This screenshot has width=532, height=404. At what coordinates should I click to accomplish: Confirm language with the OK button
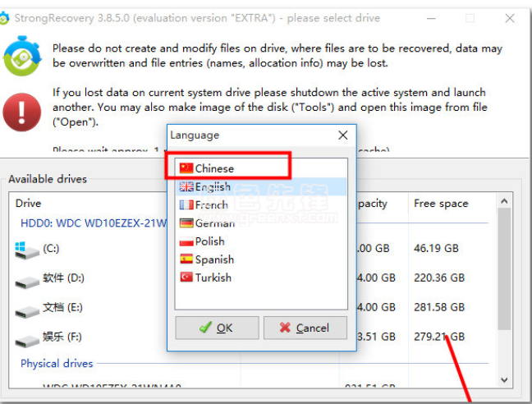click(x=217, y=328)
